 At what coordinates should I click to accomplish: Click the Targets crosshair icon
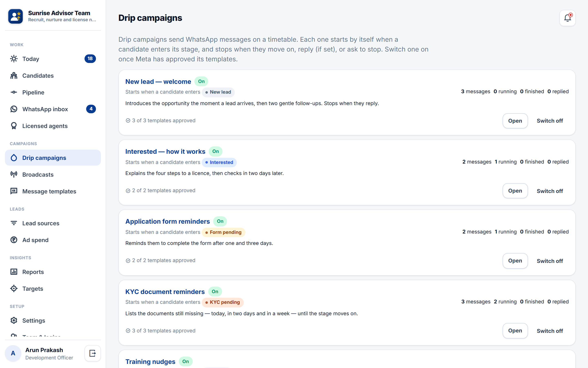pyautogui.click(x=14, y=289)
